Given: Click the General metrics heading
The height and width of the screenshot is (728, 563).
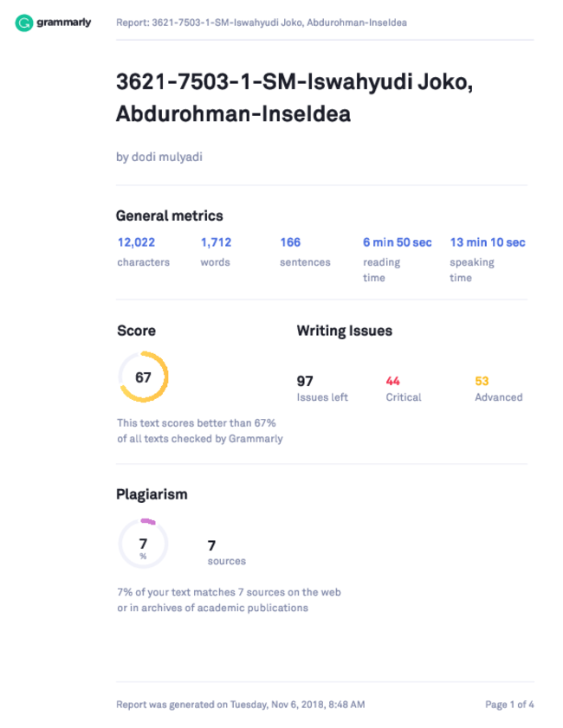Looking at the screenshot, I should click(x=170, y=216).
